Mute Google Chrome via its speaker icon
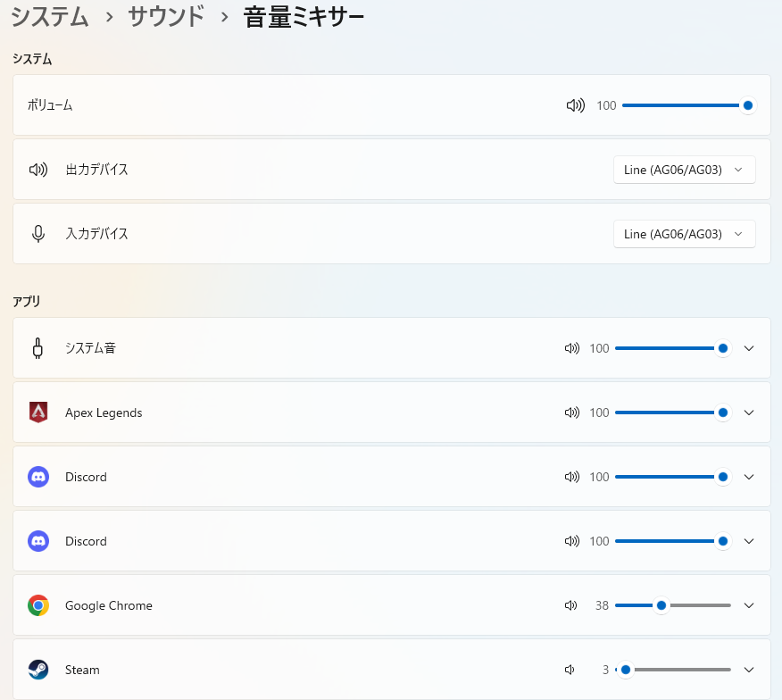This screenshot has height=700, width=782. pyautogui.click(x=571, y=605)
